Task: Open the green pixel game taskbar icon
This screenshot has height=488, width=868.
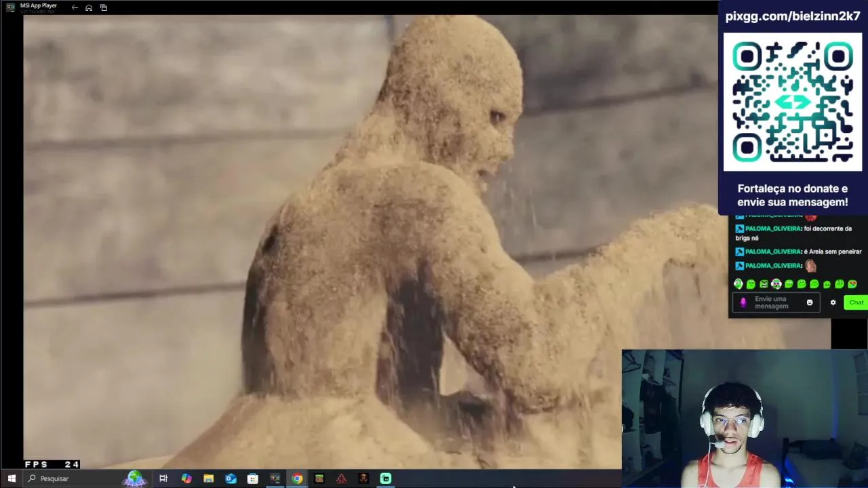Action: tap(319, 479)
